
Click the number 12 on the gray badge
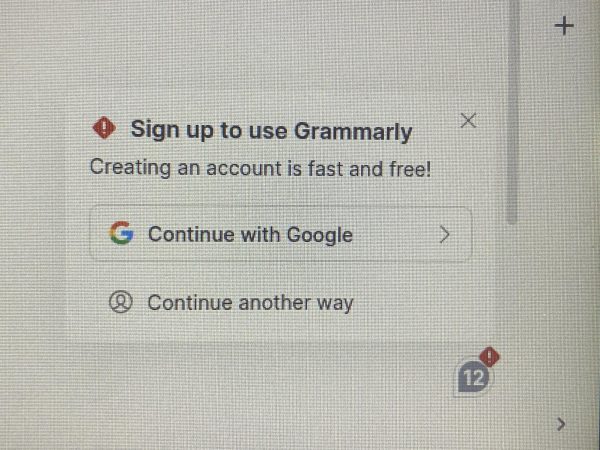(474, 378)
